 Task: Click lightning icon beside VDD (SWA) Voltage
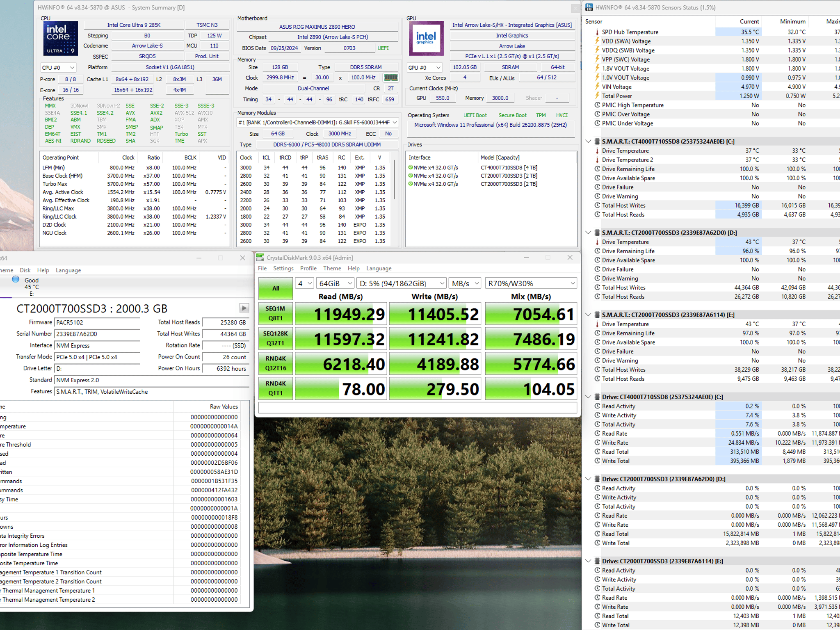(x=597, y=41)
